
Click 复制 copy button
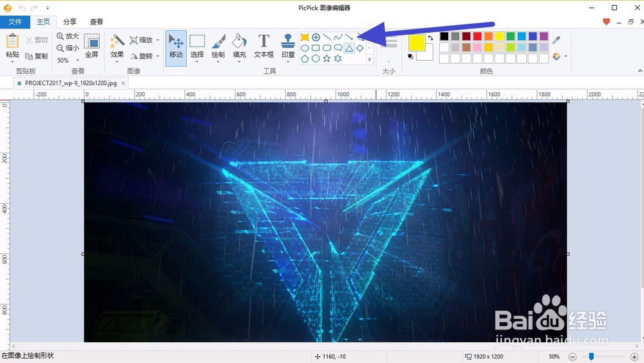[x=37, y=56]
